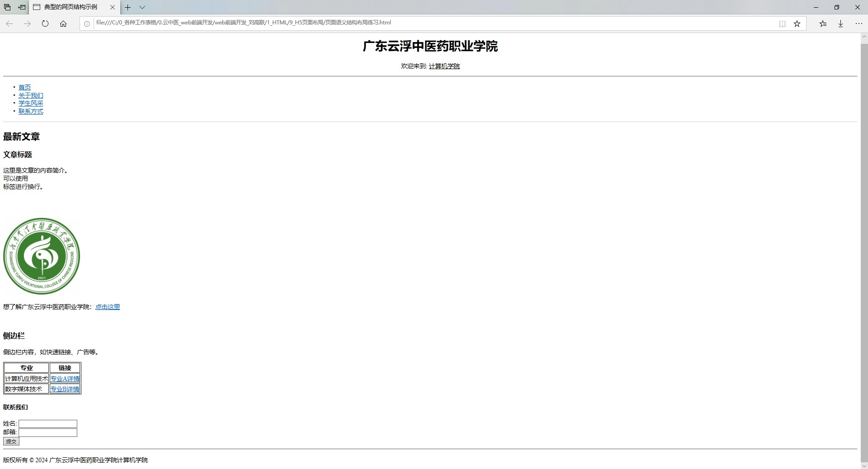Image resolution: width=868 pixels, height=469 pixels.
Task: Open the 联系方式 navigation link
Action: (x=31, y=111)
